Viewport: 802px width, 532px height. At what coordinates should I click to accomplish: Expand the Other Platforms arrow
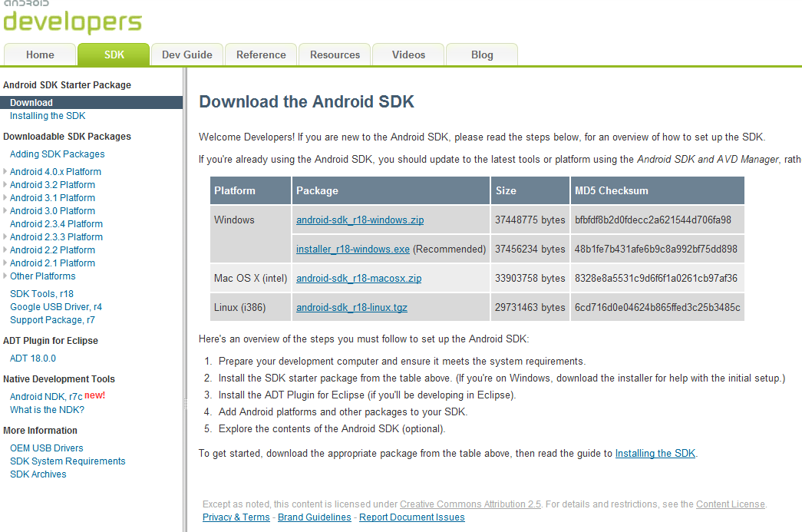tap(5, 276)
